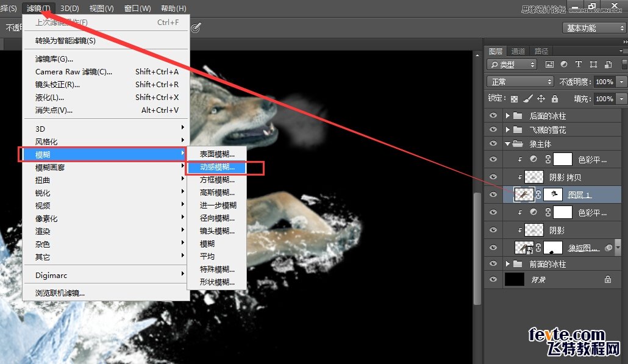Select layer mask thumbnail of 图层 1
The image size is (628, 364).
(553, 194)
